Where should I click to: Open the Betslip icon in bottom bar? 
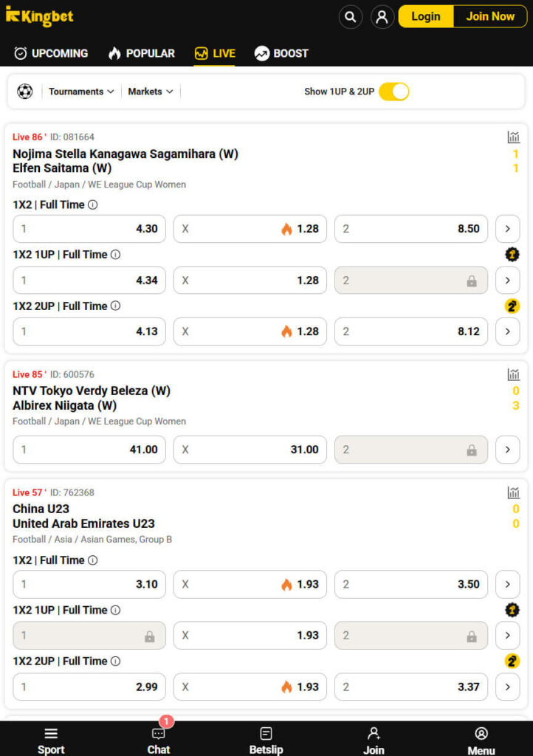(x=266, y=733)
